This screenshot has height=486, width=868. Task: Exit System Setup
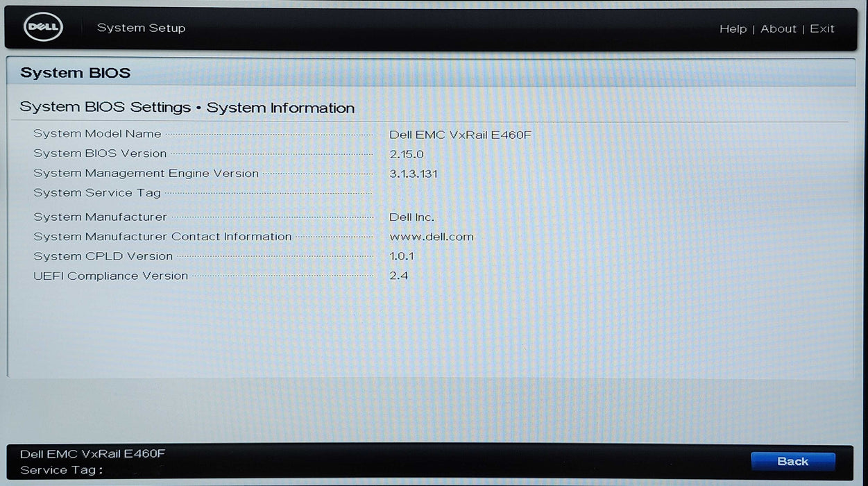[822, 28]
